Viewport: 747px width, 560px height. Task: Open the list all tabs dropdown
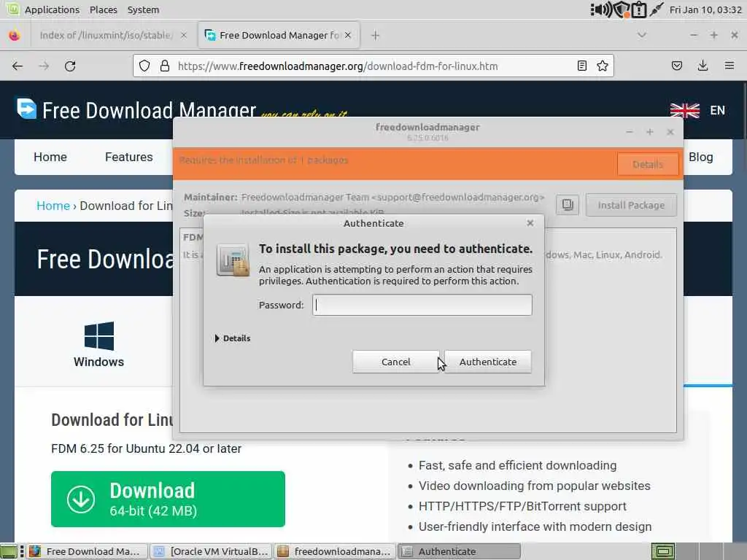[x=642, y=35]
